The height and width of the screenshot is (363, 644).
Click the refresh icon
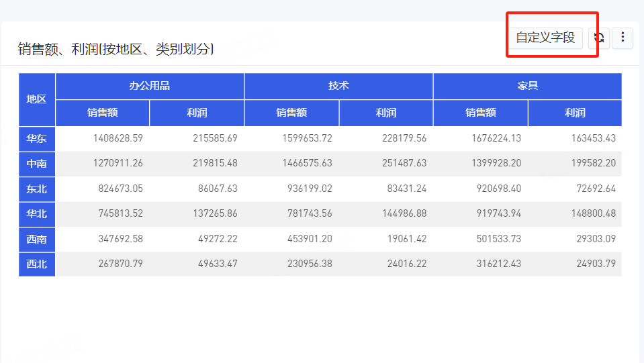click(x=599, y=38)
